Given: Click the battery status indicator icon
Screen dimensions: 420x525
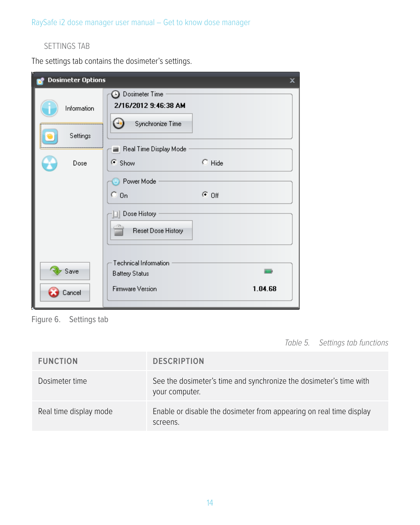Looking at the screenshot, I should (x=268, y=271).
